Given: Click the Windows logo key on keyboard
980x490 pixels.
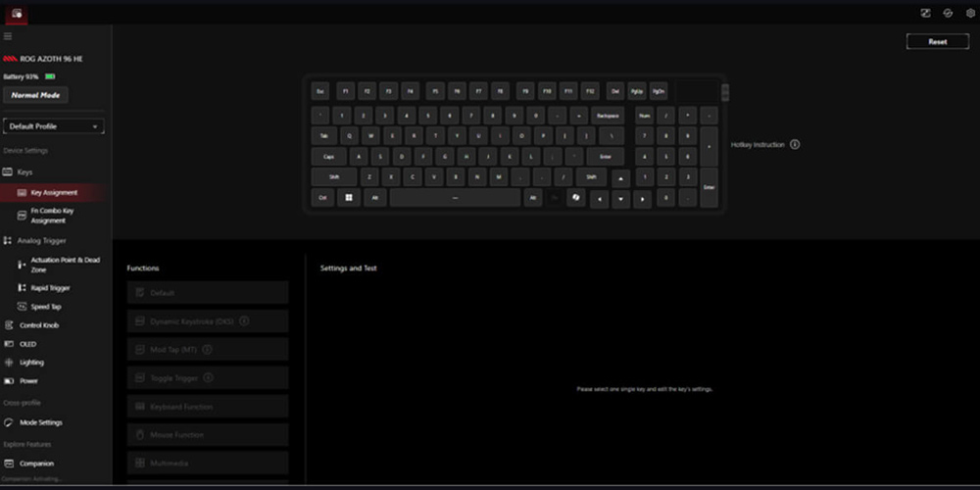Looking at the screenshot, I should click(348, 198).
